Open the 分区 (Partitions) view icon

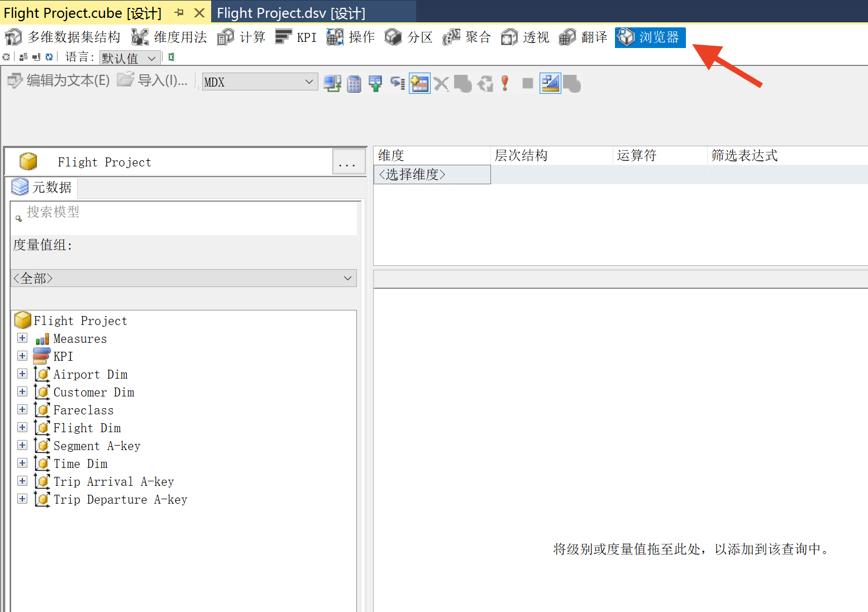pos(393,37)
